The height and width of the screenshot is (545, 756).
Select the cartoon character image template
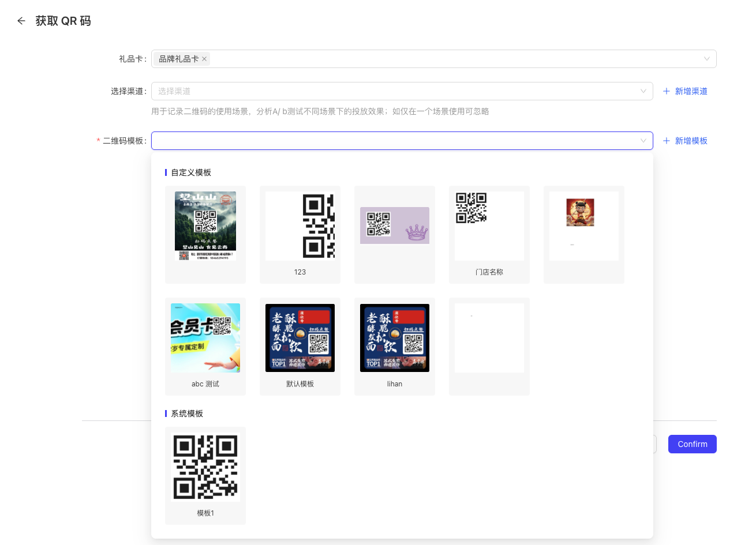pos(584,226)
